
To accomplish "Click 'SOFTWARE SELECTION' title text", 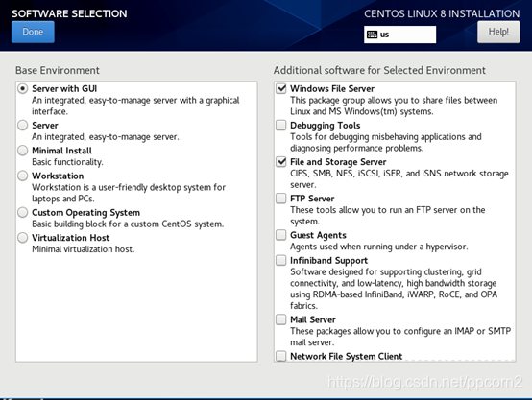I will (69, 13).
